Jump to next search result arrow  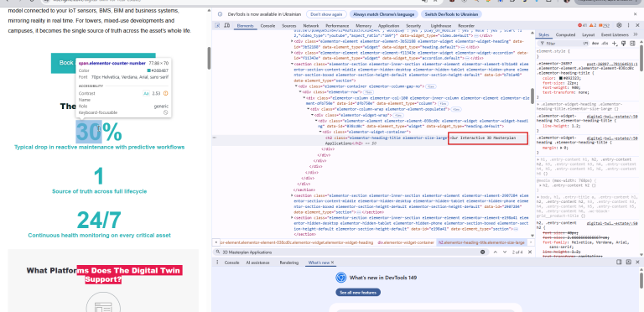(x=505, y=252)
